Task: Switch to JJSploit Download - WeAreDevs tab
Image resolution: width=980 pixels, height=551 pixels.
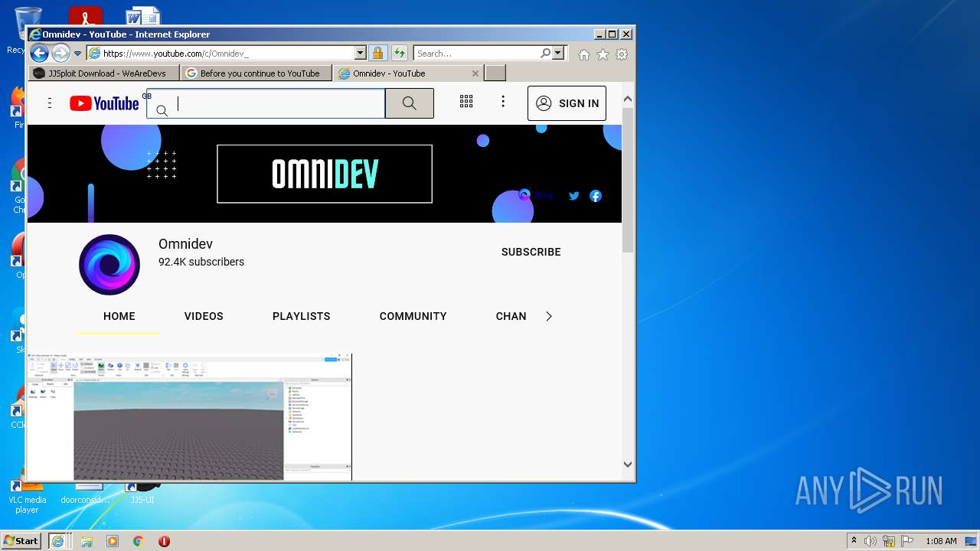Action: pyautogui.click(x=104, y=73)
